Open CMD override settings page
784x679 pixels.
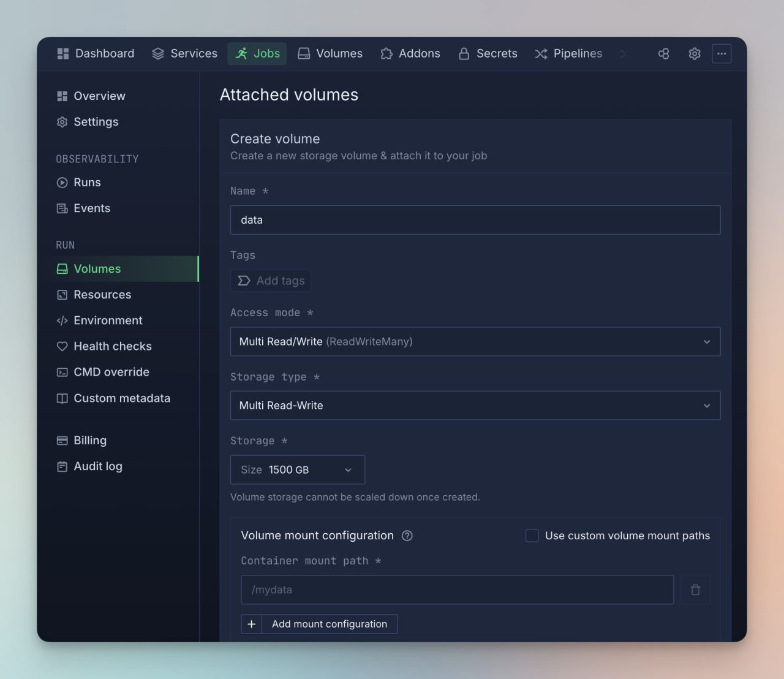click(111, 372)
